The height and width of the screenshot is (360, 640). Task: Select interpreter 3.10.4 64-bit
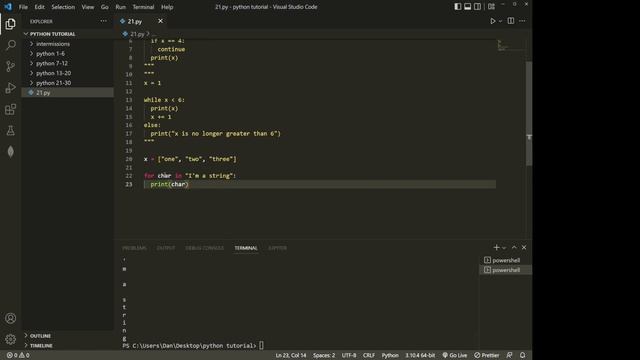tap(420, 355)
